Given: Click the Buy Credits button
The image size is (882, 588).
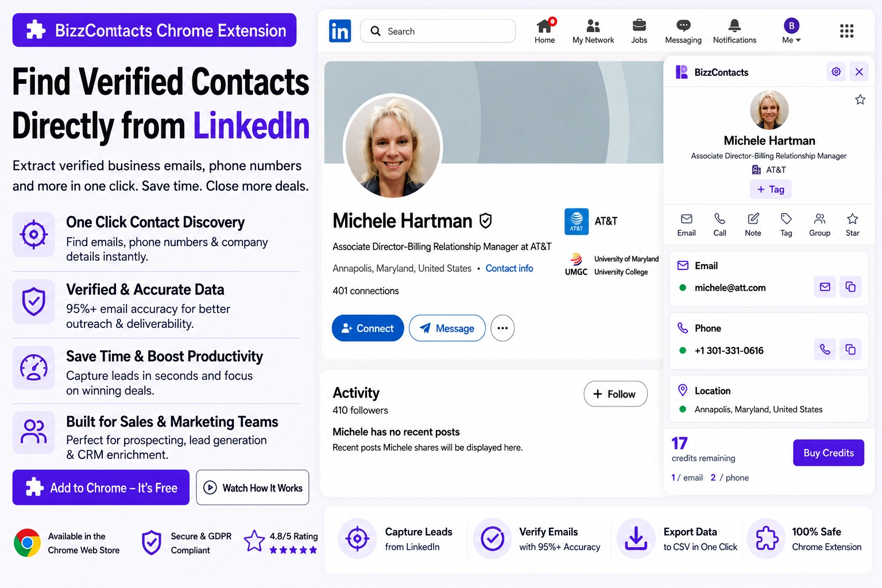Looking at the screenshot, I should [829, 453].
